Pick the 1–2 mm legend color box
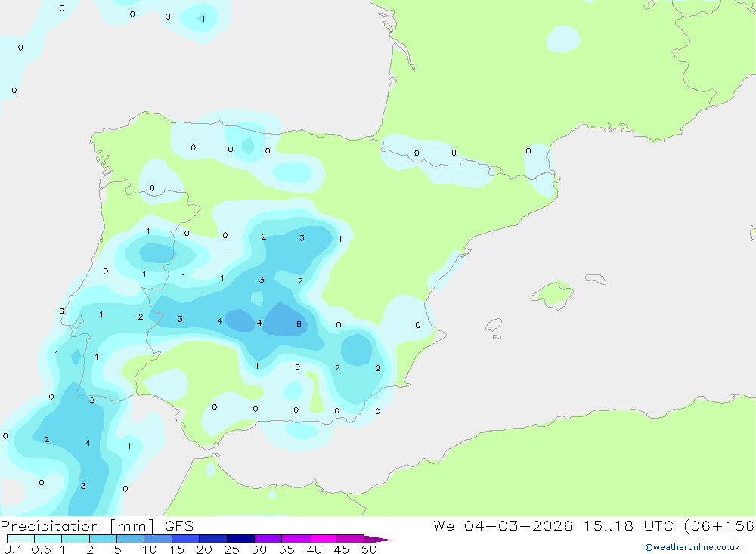The image size is (756, 554). tap(76, 539)
